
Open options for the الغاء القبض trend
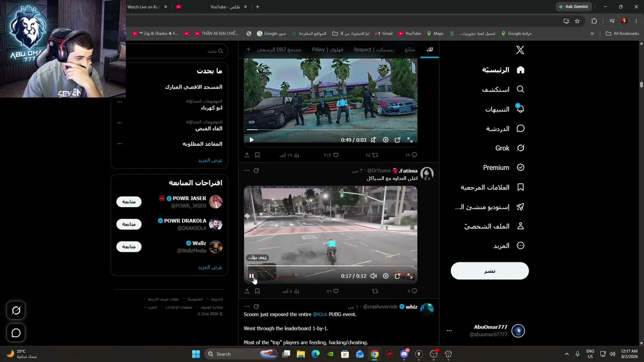coord(119,123)
